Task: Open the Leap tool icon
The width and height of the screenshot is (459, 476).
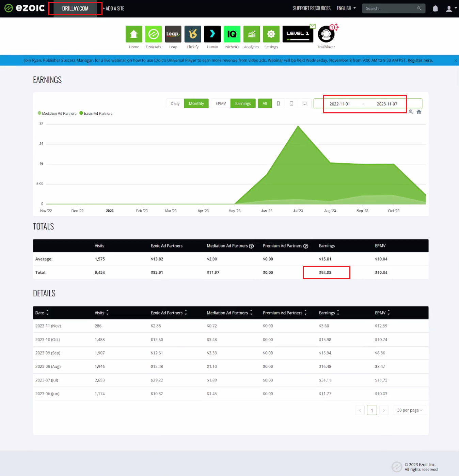Action: 173,34
